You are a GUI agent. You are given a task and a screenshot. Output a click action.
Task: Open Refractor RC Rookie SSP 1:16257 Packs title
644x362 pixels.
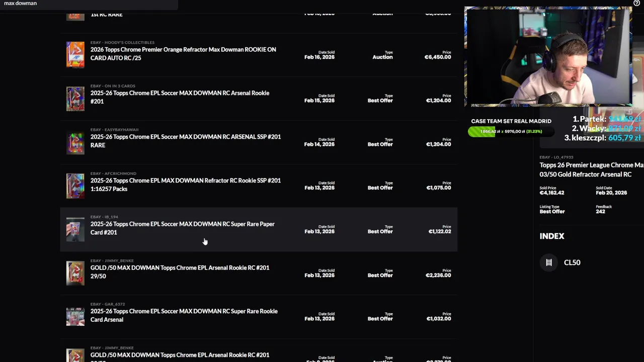tap(186, 185)
